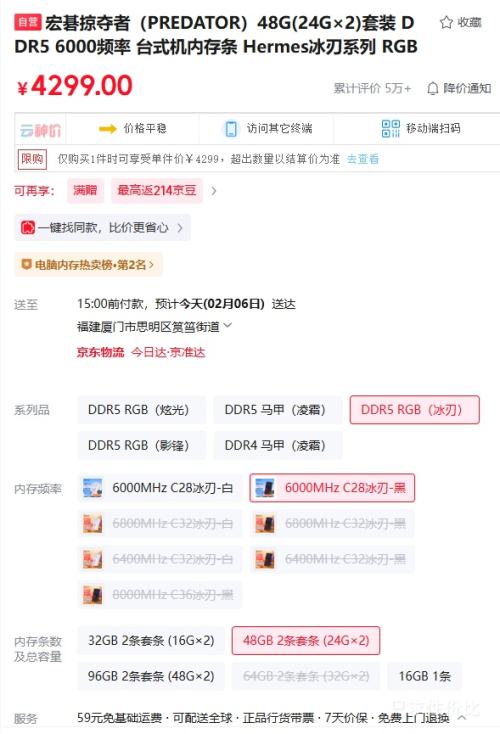
Task: Click the phone icon for other terminals
Action: tap(231, 129)
